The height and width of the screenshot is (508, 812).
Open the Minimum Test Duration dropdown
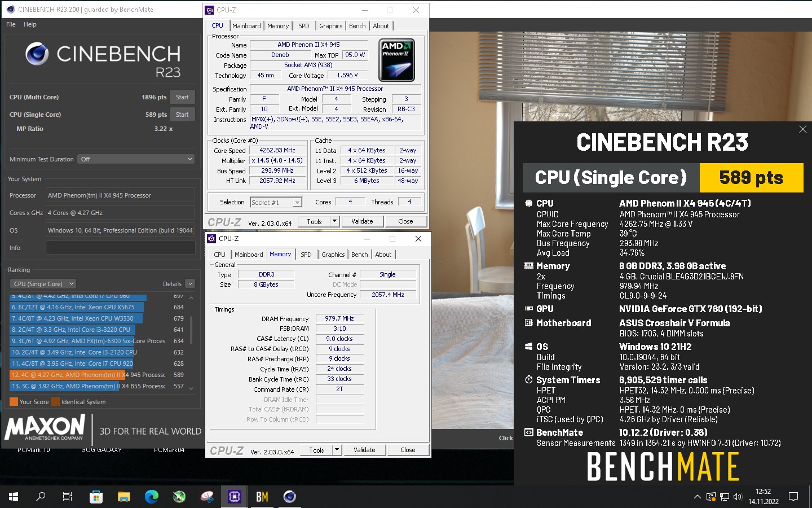click(x=136, y=159)
